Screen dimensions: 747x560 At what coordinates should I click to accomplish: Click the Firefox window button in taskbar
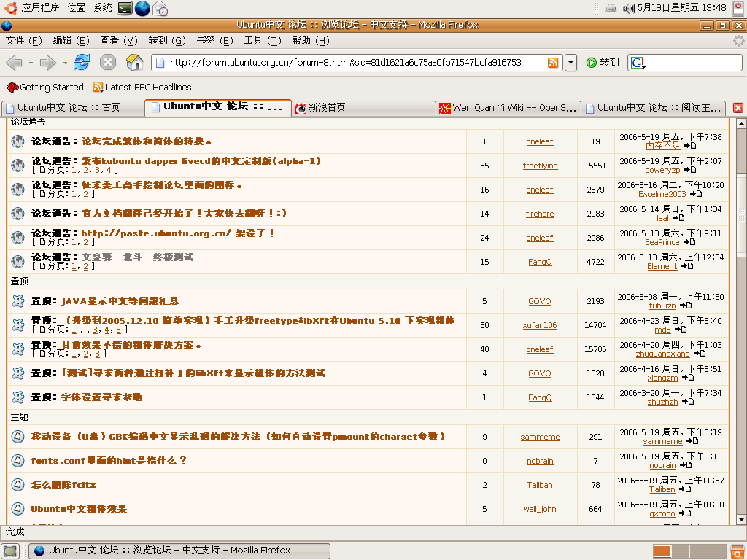(x=179, y=551)
